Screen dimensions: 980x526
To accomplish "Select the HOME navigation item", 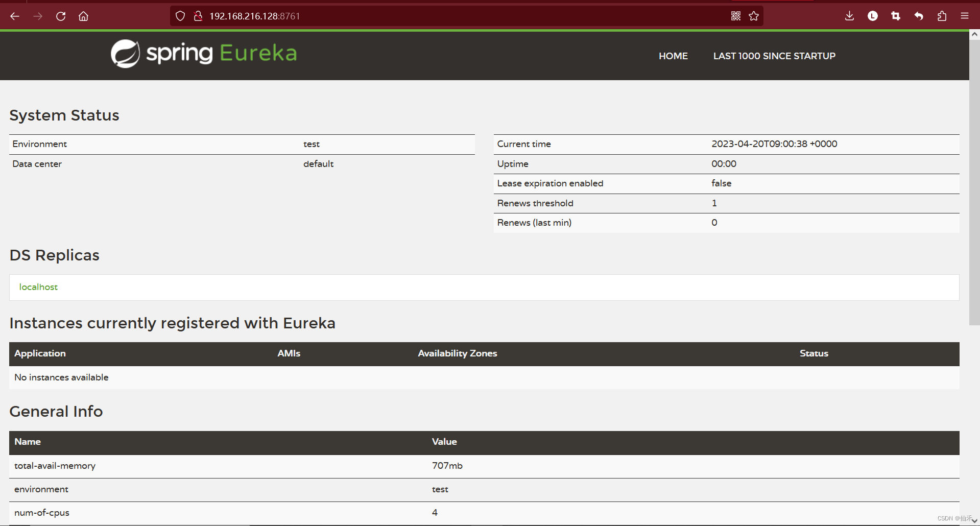I will click(673, 56).
